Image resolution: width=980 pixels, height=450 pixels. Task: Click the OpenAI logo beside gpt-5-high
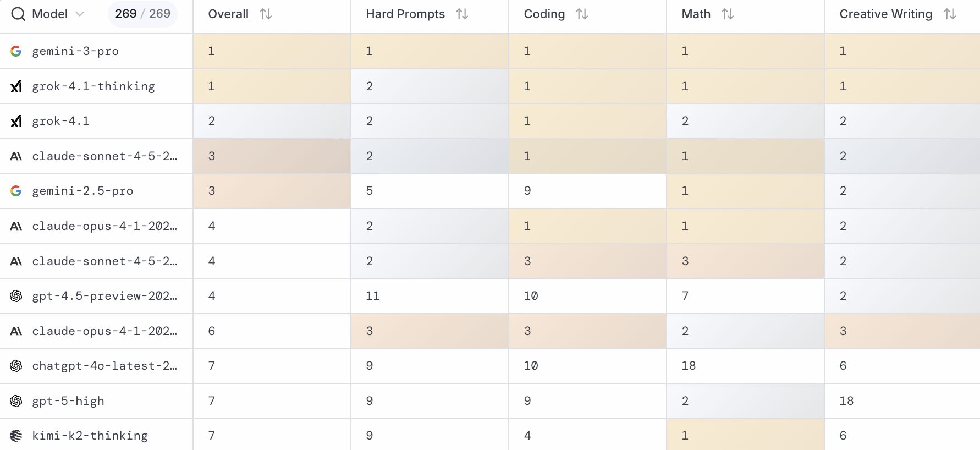click(16, 401)
